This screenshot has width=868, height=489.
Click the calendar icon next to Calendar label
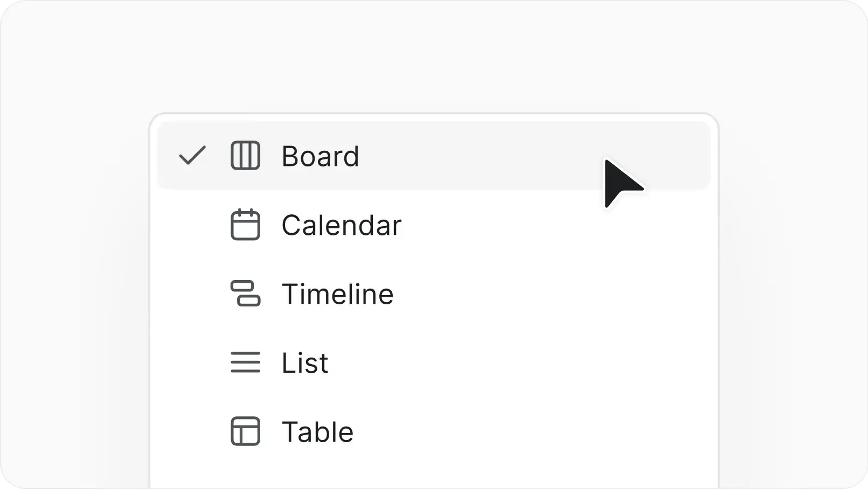click(x=246, y=225)
